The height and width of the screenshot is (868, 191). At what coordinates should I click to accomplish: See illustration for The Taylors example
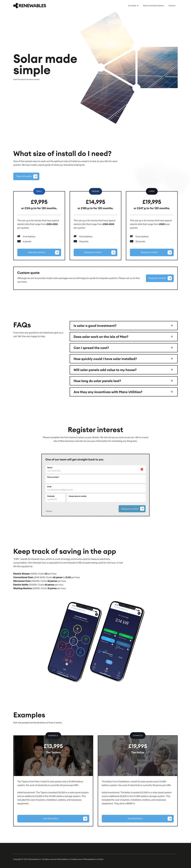click(x=53, y=818)
